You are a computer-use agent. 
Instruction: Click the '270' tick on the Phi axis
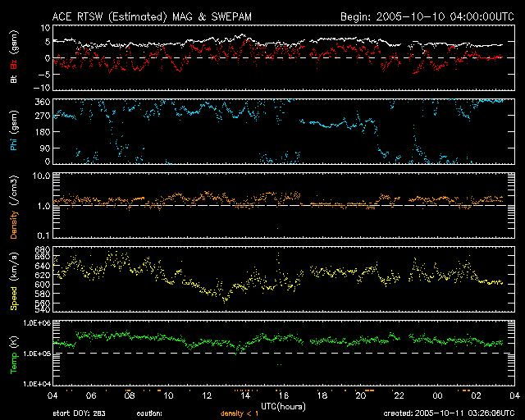tap(42, 116)
